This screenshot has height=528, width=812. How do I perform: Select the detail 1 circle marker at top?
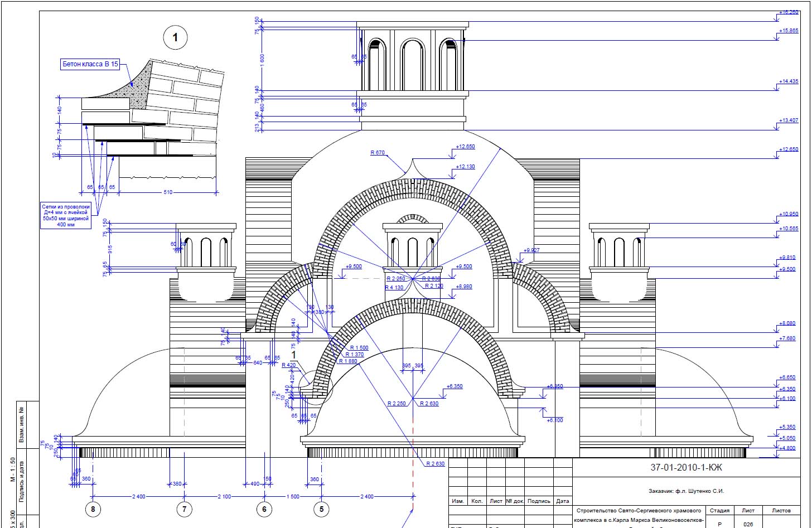click(x=175, y=38)
